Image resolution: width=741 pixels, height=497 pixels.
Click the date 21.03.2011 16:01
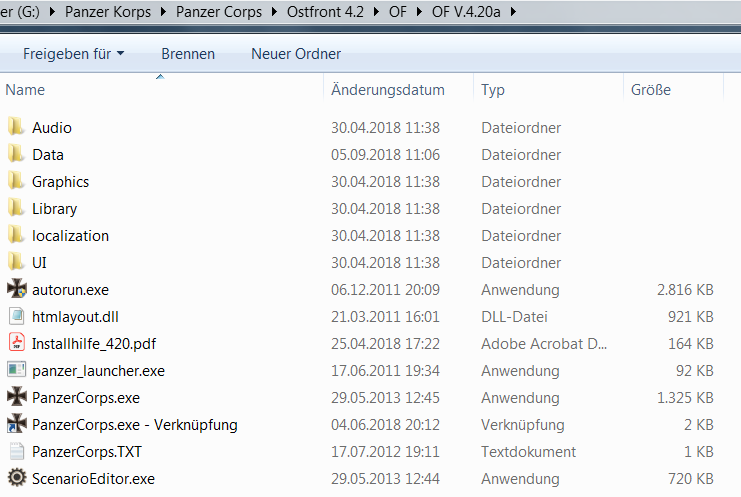coord(385,316)
